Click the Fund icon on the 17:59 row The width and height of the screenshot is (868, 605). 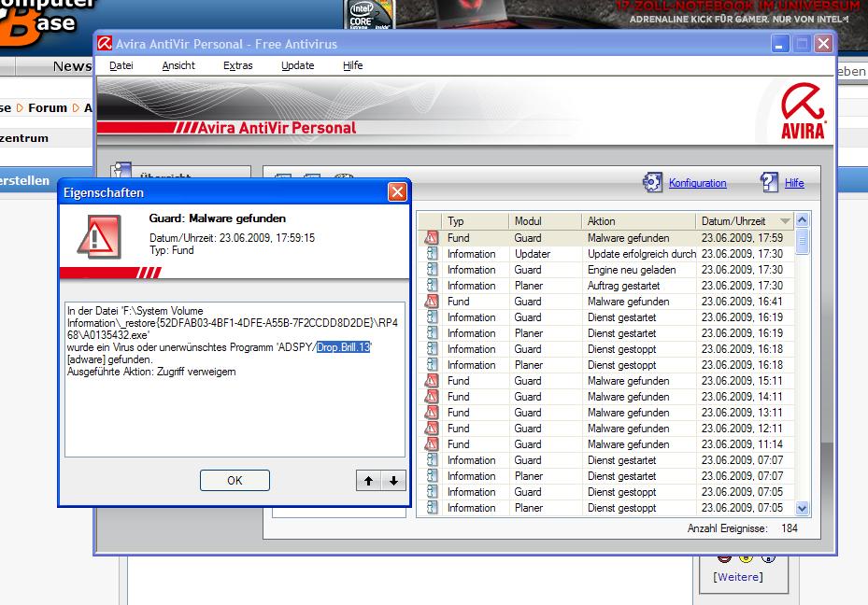[x=432, y=238]
